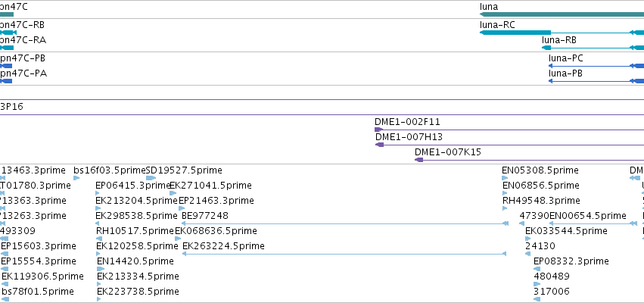Select the 480489 feature arrow
Image resolution: width=644 pixels, height=303 pixels.
point(537,284)
